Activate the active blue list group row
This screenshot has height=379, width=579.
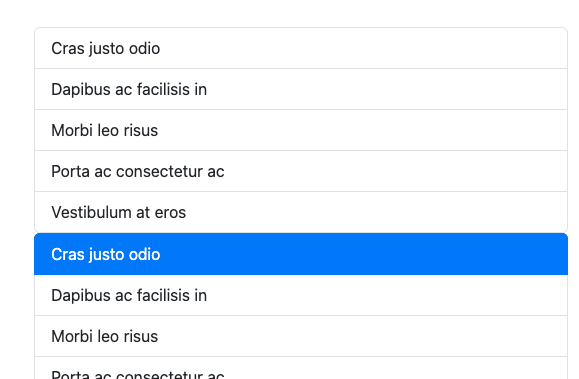pos(301,254)
